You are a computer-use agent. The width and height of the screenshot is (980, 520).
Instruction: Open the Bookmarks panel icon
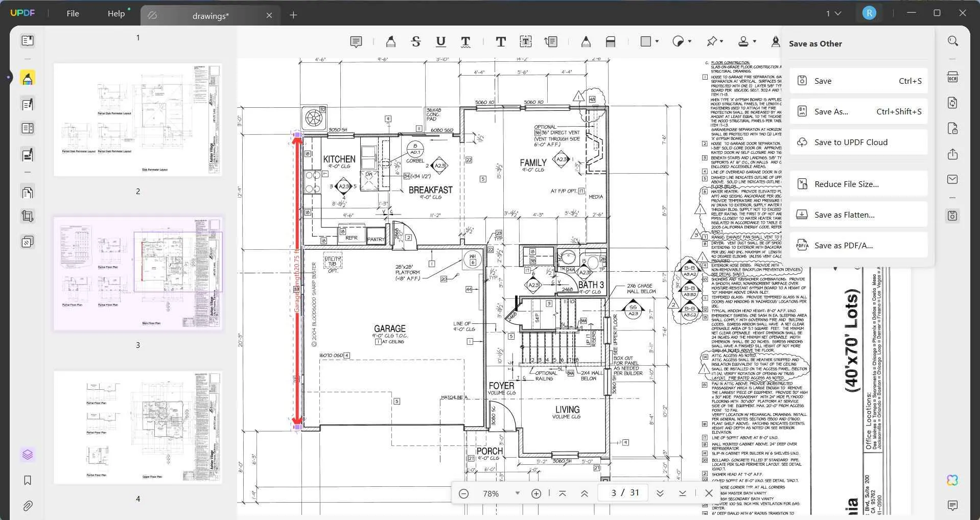[28, 480]
